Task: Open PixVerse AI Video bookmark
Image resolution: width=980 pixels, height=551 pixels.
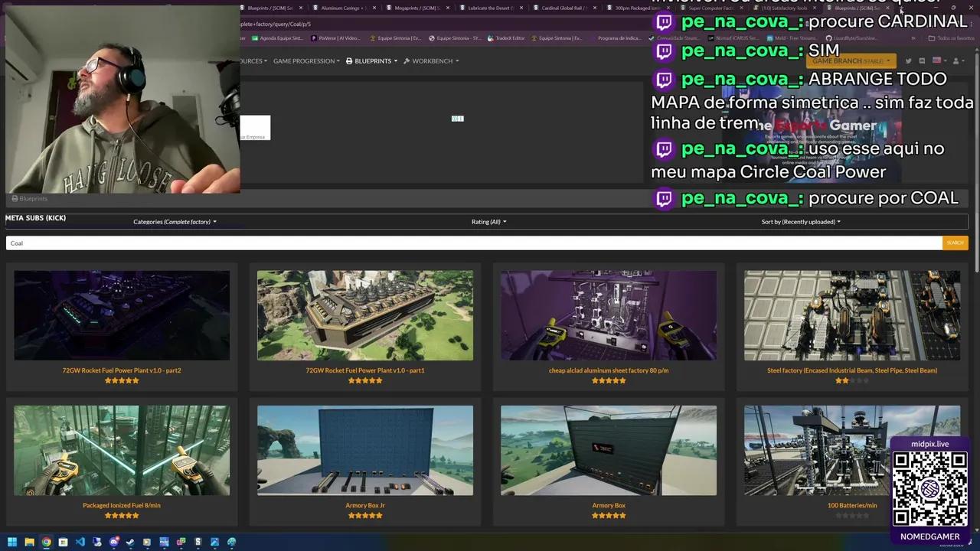Action: click(x=335, y=38)
